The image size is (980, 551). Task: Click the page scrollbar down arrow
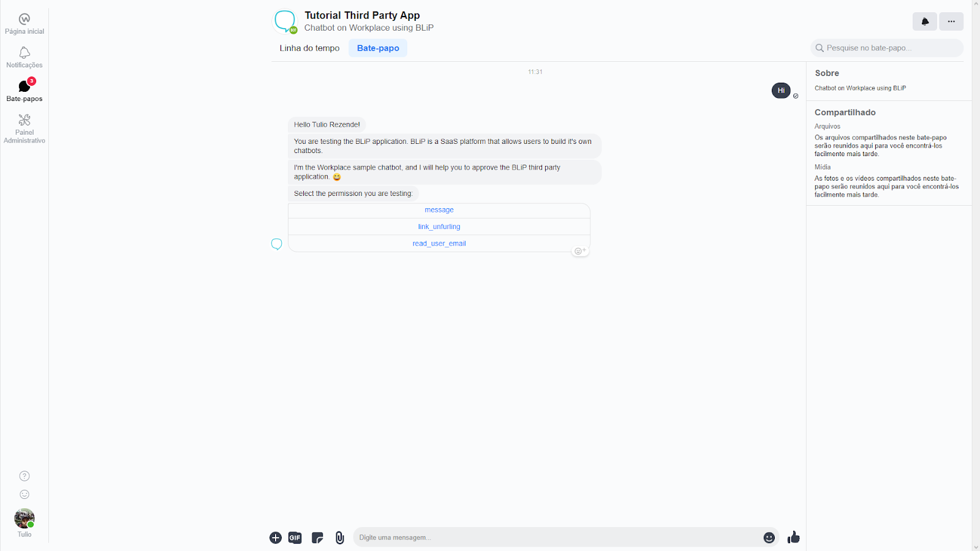(976, 547)
